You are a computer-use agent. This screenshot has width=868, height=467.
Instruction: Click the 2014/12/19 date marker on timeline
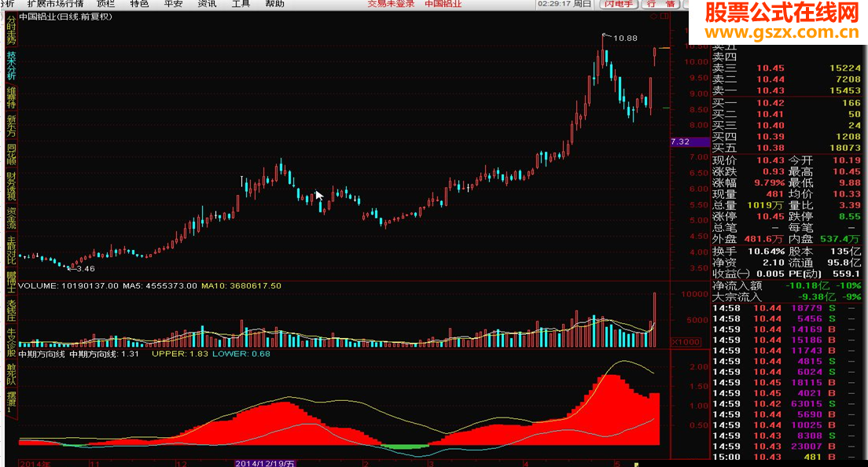(x=265, y=463)
